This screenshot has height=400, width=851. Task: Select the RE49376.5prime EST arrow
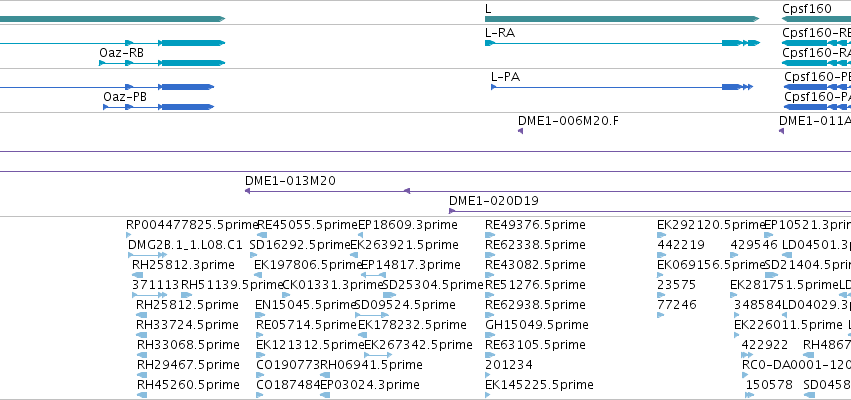[x=490, y=235]
